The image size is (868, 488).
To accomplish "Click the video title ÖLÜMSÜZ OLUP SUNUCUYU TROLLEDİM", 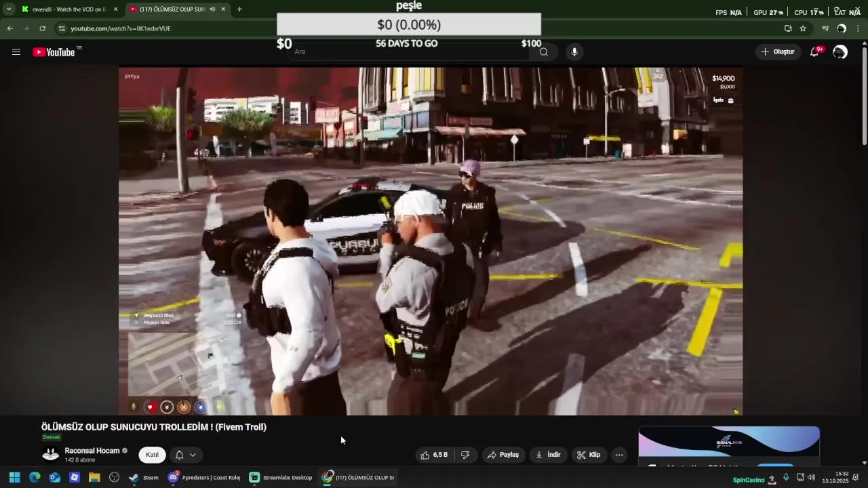I will 154,427.
